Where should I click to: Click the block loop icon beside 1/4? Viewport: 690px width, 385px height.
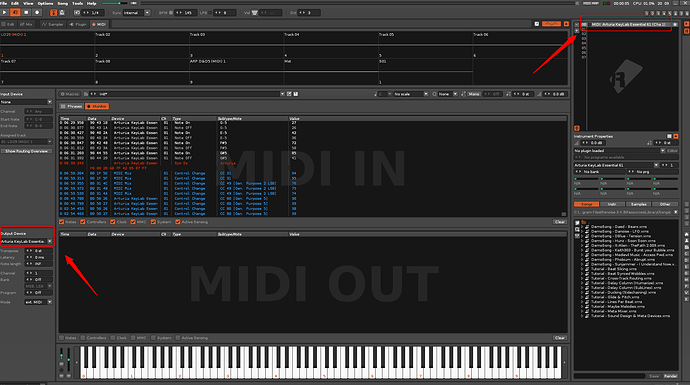pyautogui.click(x=77, y=13)
